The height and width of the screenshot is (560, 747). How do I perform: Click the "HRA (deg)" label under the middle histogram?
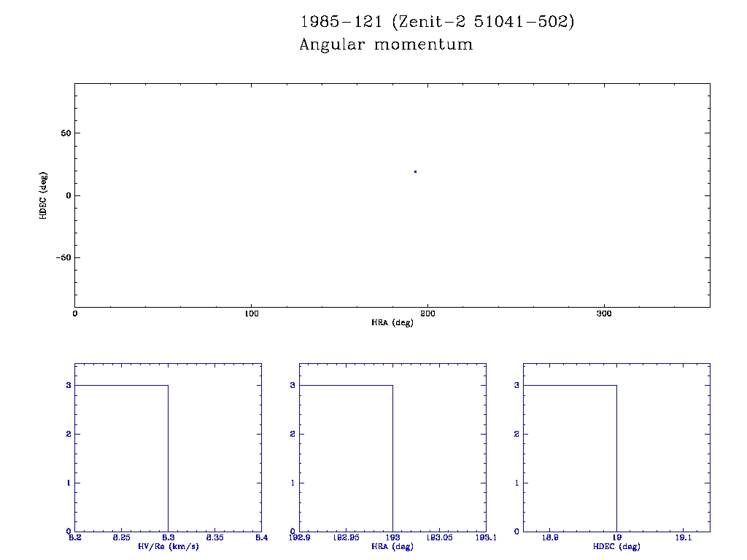(392, 546)
